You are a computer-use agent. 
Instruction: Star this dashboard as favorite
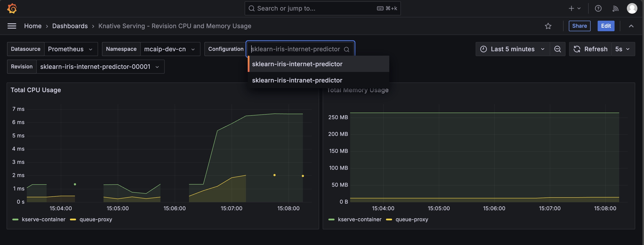[548, 26]
